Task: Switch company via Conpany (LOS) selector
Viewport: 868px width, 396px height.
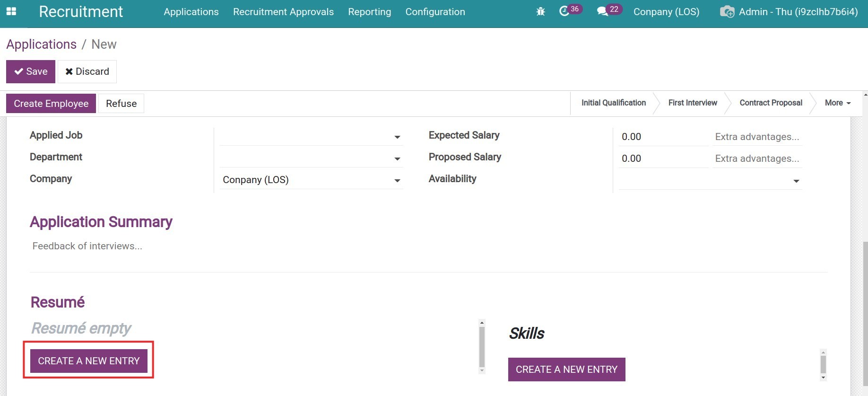Action: click(666, 12)
